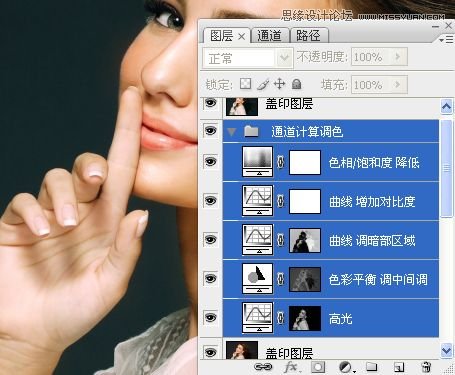Select the mask of 色彩平衡 调中间调 layer

(305, 279)
